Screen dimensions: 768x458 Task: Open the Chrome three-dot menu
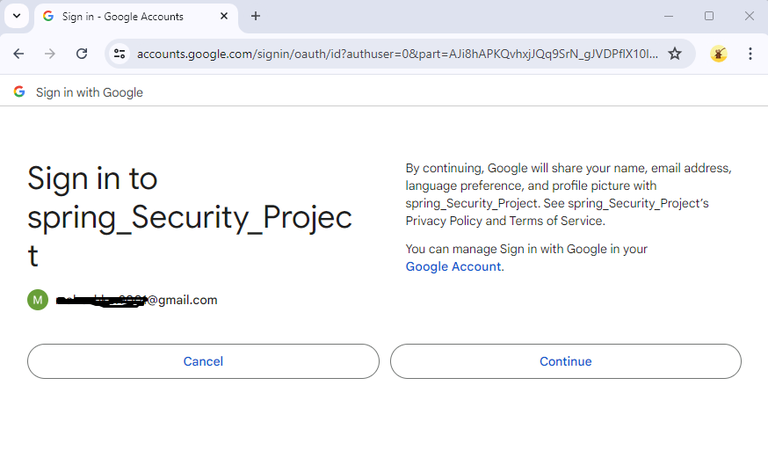point(750,54)
